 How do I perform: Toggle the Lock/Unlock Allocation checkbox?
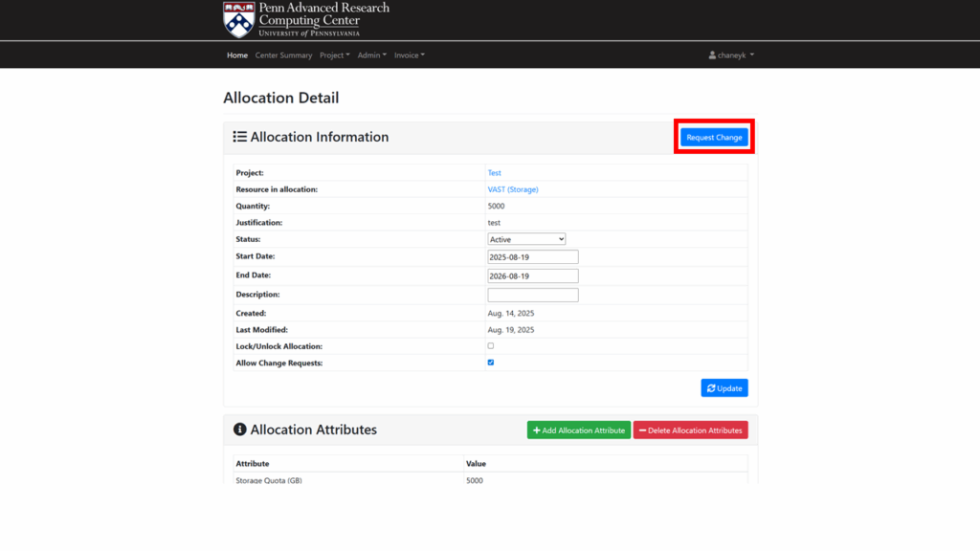491,345
